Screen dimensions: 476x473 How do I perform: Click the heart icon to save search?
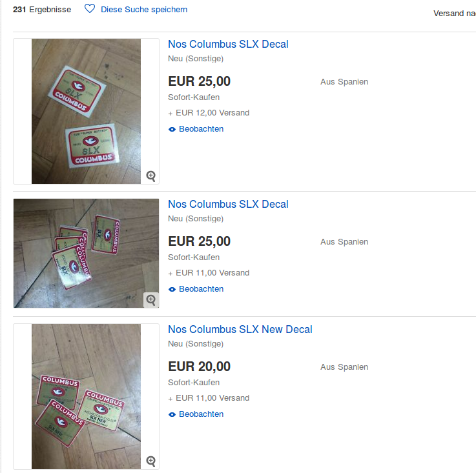click(90, 9)
